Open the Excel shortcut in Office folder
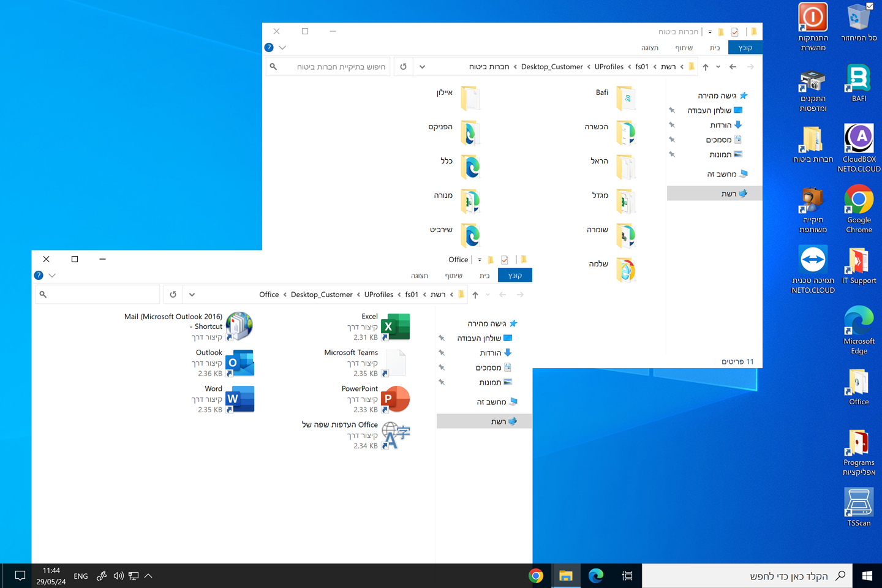 click(395, 326)
